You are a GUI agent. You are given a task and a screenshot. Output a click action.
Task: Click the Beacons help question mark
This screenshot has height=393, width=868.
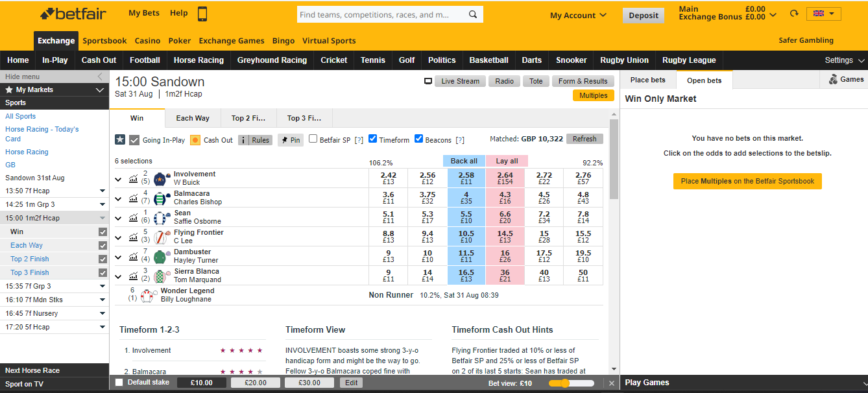[x=460, y=140]
